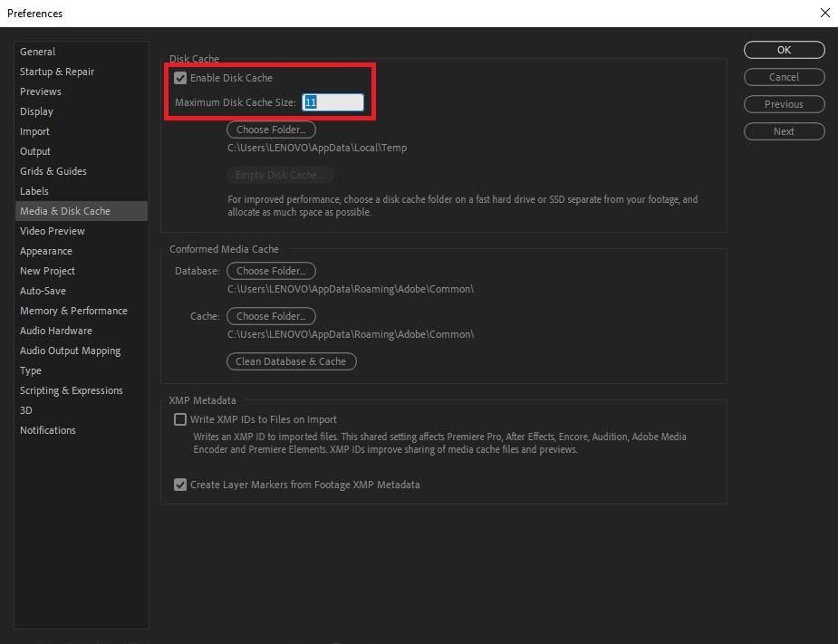
Task: Uncheck Create Layer Markers from Footage XMP Metadata
Action: tap(180, 485)
